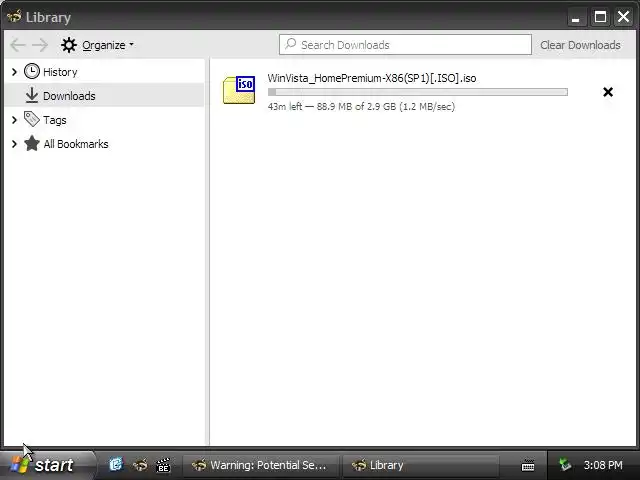Click the Library title bar app icon

(x=14, y=17)
